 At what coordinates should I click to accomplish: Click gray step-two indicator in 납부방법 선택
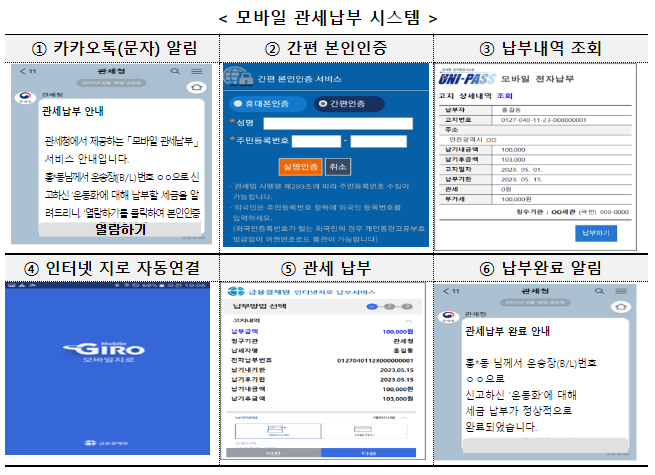pyautogui.click(x=389, y=307)
